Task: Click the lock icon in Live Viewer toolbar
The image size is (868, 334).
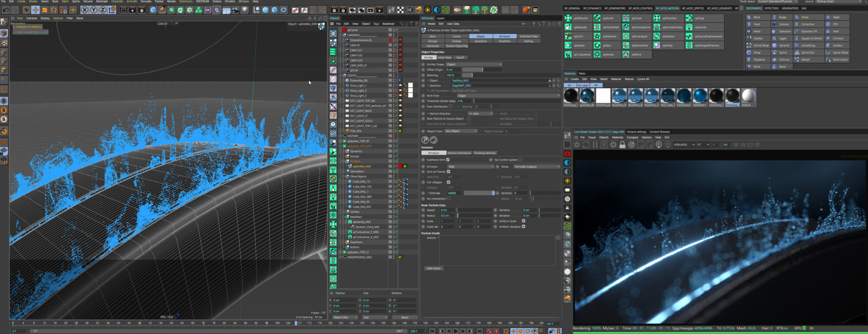Action: click(x=622, y=145)
